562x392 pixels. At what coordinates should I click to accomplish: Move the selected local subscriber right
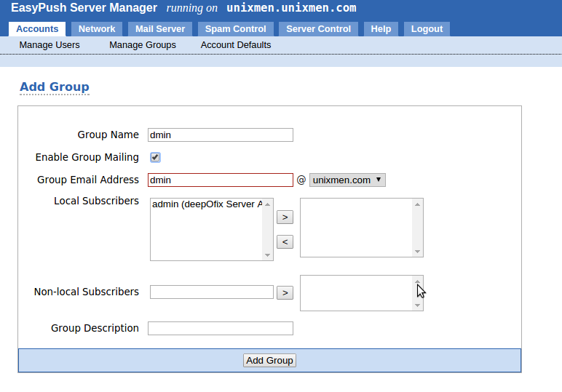pos(285,217)
